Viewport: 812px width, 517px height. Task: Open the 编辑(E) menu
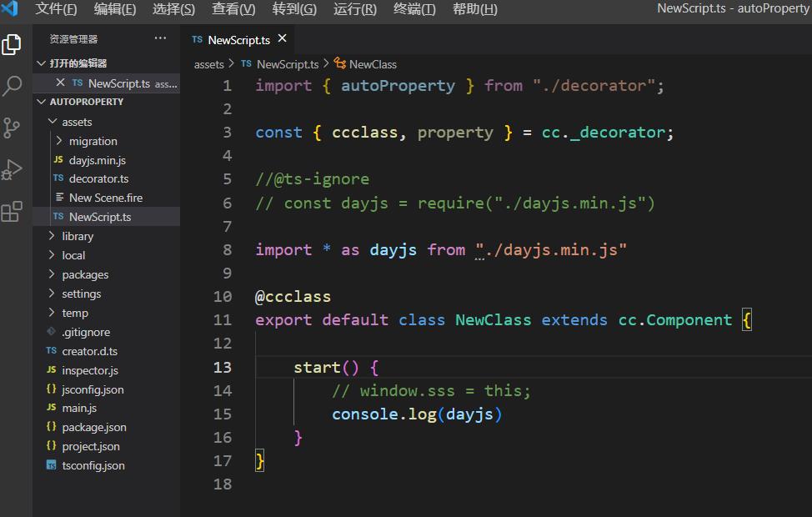coord(115,9)
